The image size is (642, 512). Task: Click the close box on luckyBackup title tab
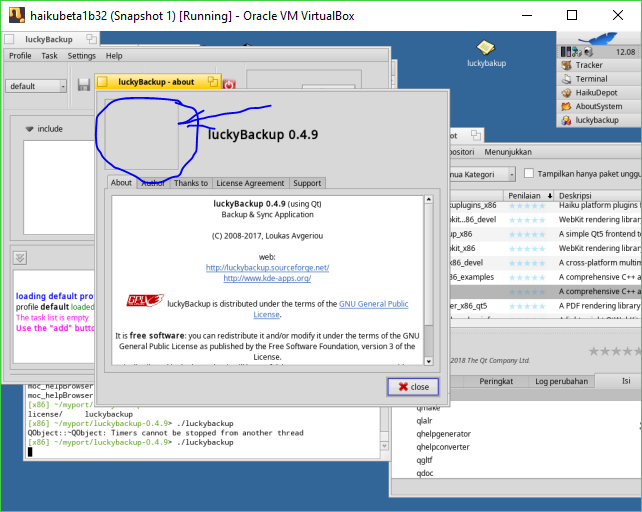click(x=9, y=39)
